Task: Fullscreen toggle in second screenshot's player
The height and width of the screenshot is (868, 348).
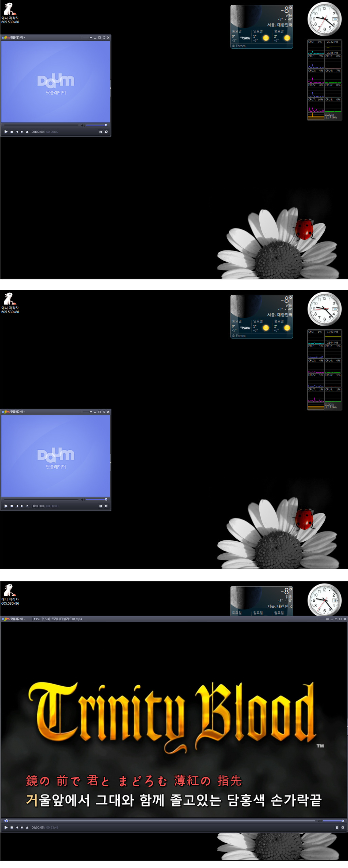Action: point(104,412)
